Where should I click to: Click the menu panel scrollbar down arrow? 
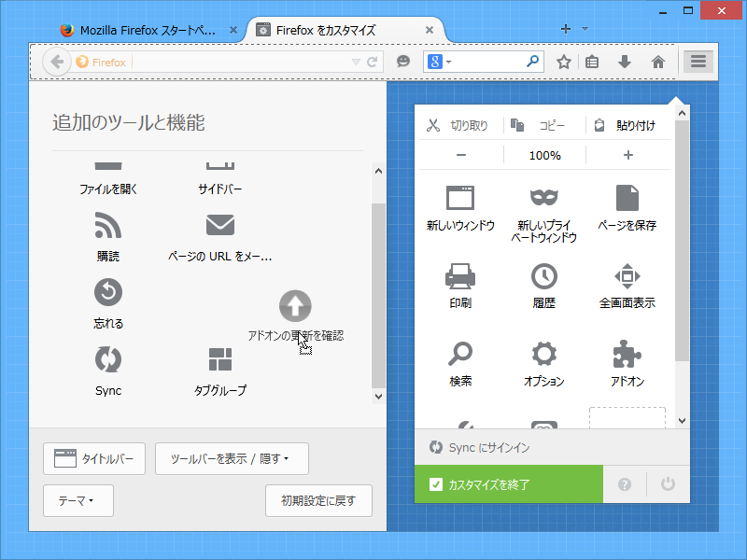[682, 421]
